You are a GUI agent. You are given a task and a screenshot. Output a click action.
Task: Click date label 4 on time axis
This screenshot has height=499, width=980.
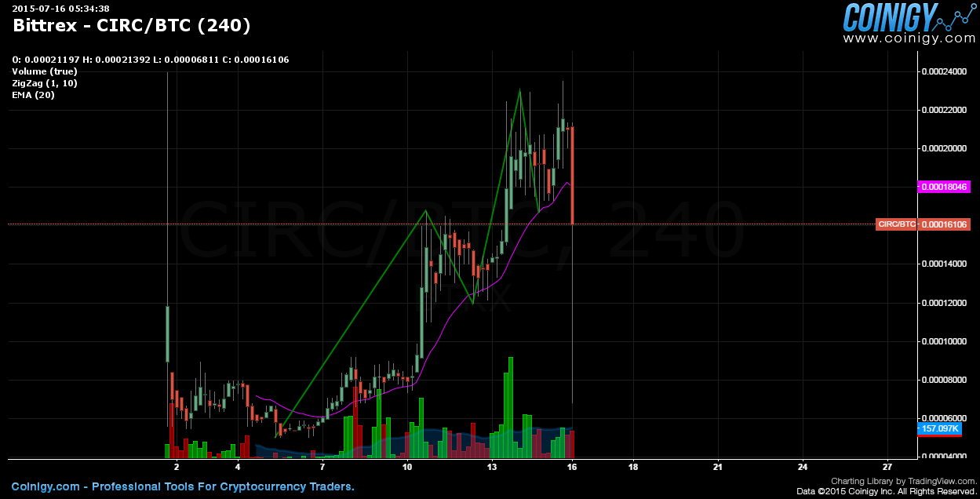[x=237, y=467]
